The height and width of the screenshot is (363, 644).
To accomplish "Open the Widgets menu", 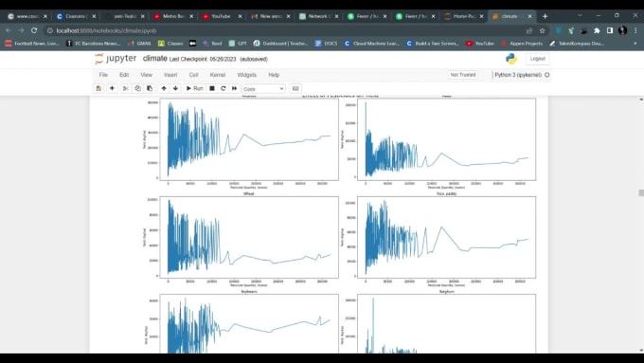I will click(x=247, y=75).
